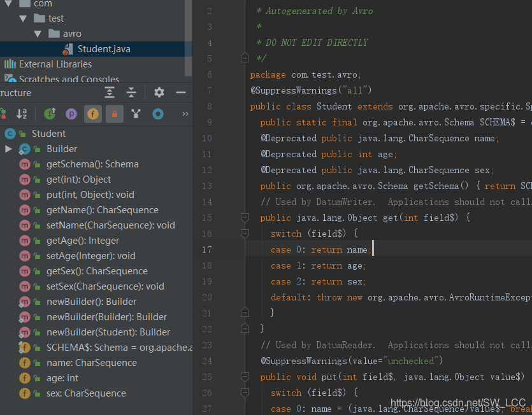The image size is (532, 415).
Task: Click fold end marker at line 21
Action: pyautogui.click(x=245, y=313)
